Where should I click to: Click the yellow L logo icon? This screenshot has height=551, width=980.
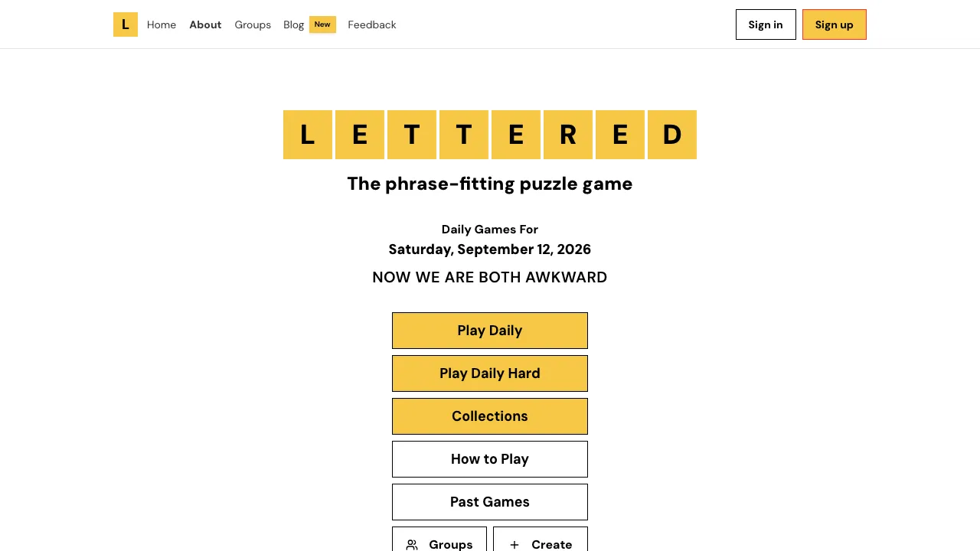(126, 24)
